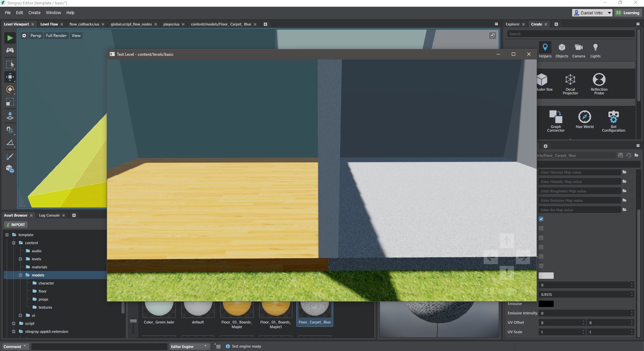Select the Move tool in left toolbar
Screen dimensions: 644x351
[10, 77]
